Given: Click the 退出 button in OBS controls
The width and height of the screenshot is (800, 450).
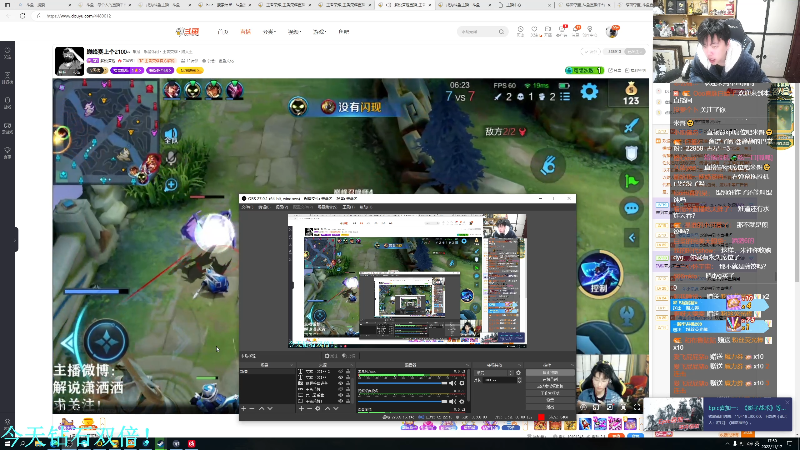Looking at the screenshot, I should pyautogui.click(x=551, y=407).
